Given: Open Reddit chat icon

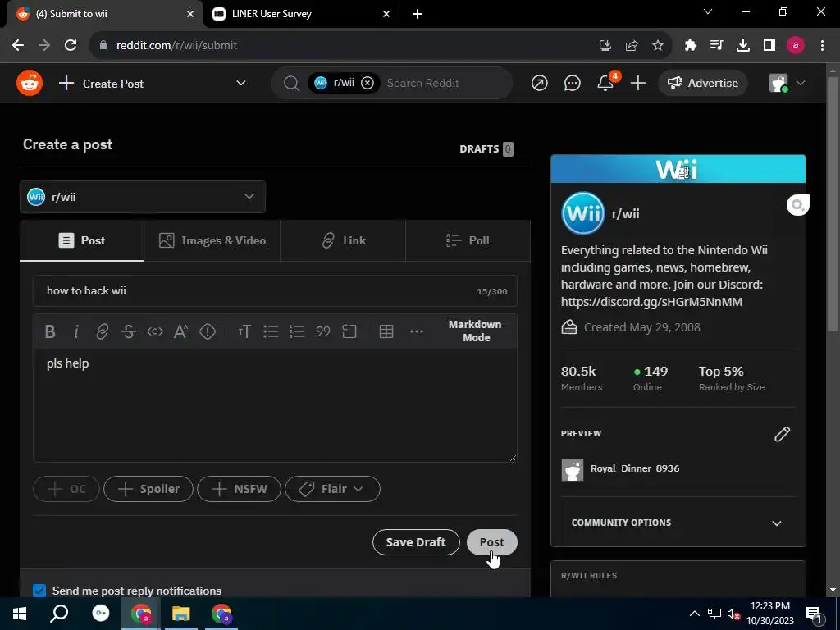Looking at the screenshot, I should 572,83.
